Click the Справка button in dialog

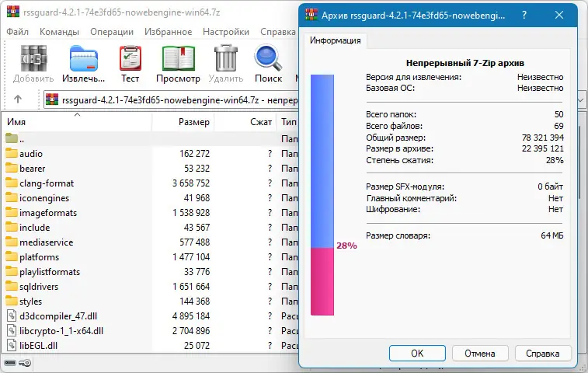(543, 353)
